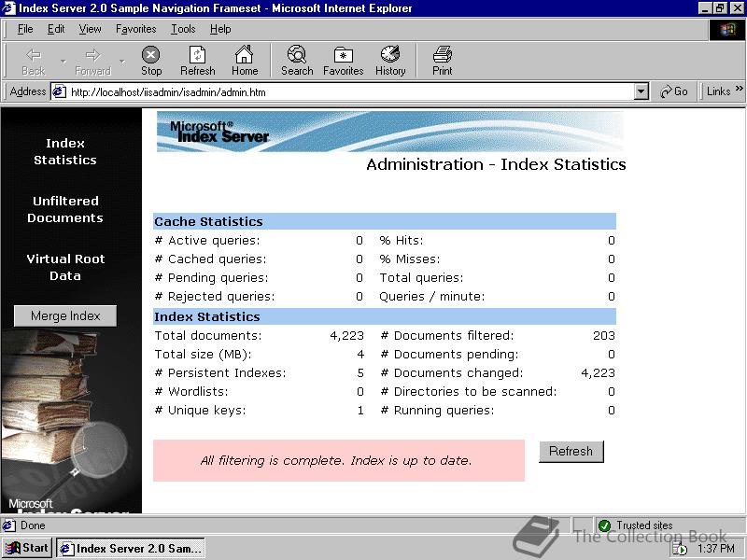This screenshot has height=560, width=747.
Task: Open the Search panel icon
Action: click(x=296, y=59)
